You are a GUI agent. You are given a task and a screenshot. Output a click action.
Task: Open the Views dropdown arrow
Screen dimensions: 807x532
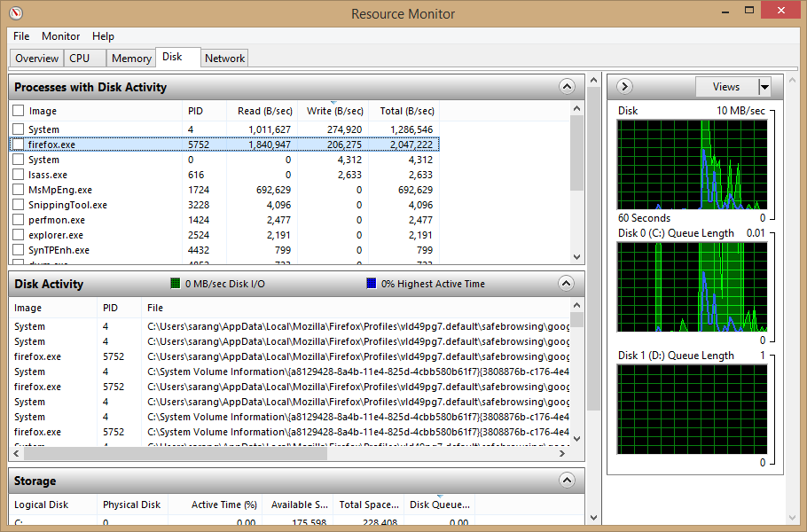(764, 87)
